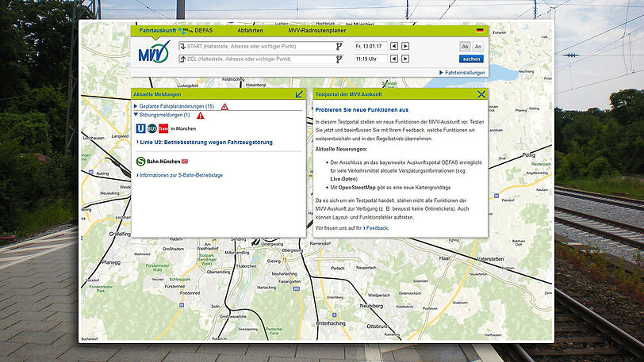
Task: Go to the previous date with the left arrow
Action: [x=394, y=47]
